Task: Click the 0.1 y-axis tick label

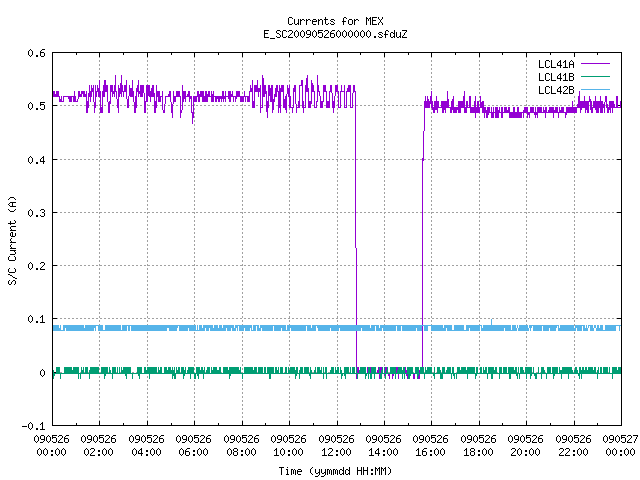Action: [x=36, y=319]
